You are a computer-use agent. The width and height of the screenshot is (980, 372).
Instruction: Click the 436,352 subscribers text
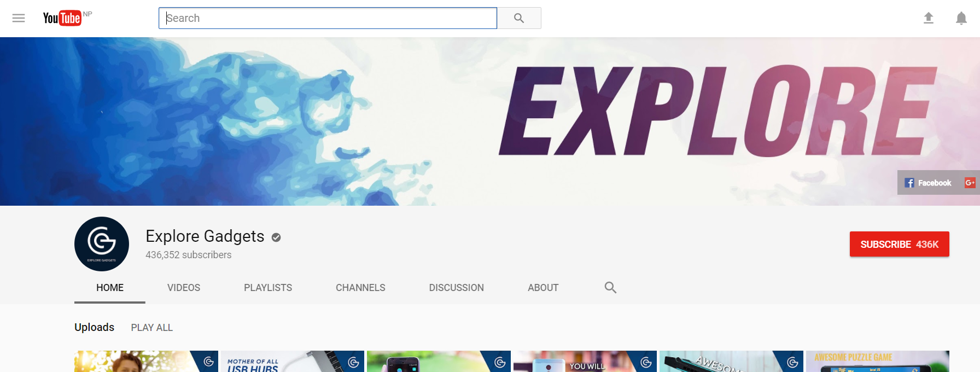point(189,255)
